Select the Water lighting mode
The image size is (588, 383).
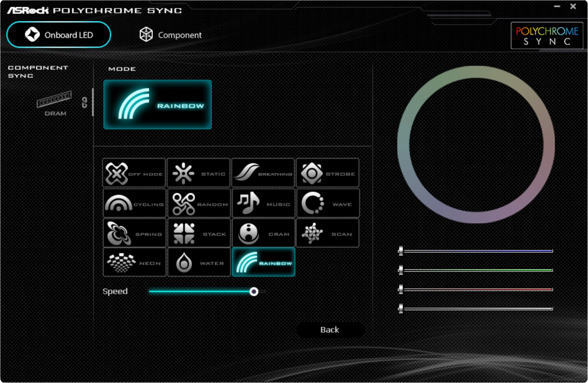pos(199,262)
